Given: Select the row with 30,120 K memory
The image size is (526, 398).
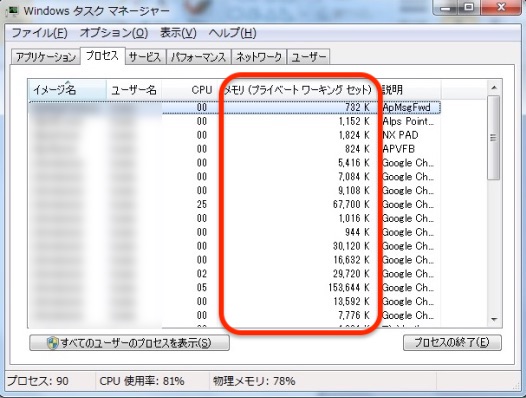Looking at the screenshot, I should 235,246.
